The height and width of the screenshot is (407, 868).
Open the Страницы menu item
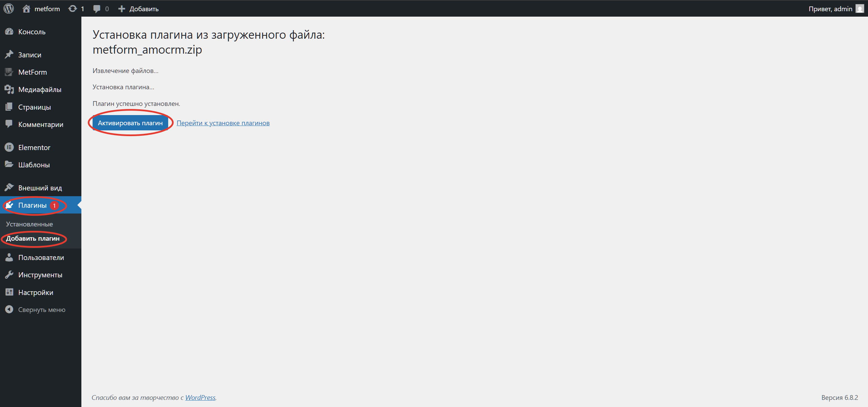click(x=41, y=107)
